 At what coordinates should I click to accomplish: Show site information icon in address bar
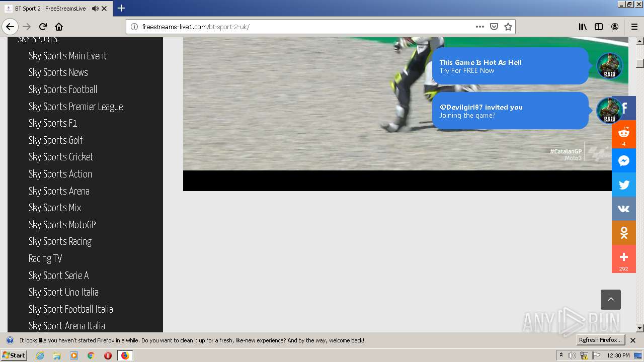pos(134,27)
